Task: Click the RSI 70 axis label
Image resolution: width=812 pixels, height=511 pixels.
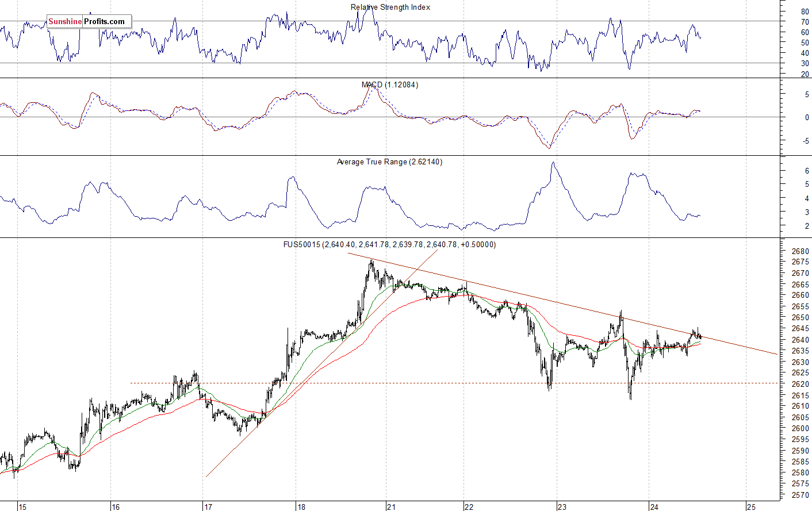Action: tap(805, 22)
